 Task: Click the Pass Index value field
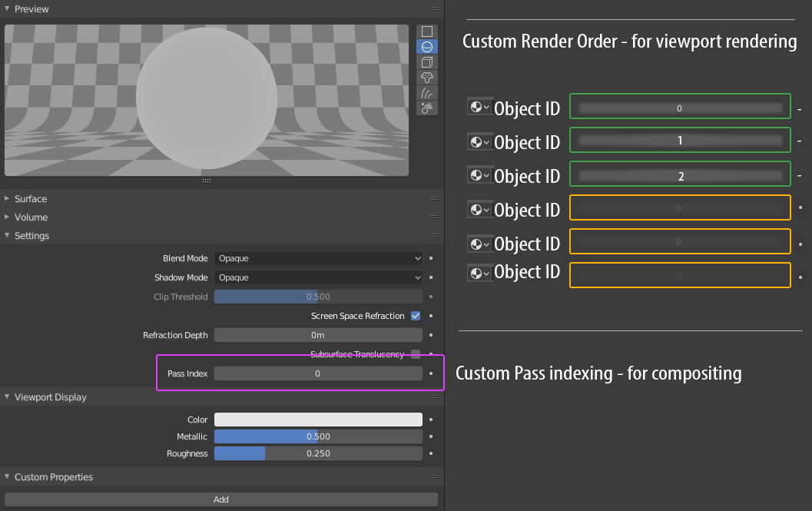(x=318, y=373)
